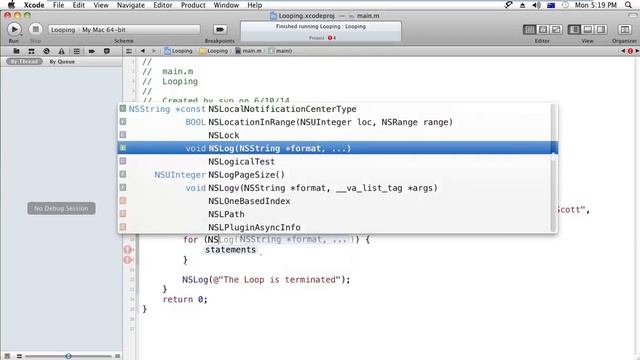Toggle the Debug area view button
640x360 pixels.
[x=588, y=29]
